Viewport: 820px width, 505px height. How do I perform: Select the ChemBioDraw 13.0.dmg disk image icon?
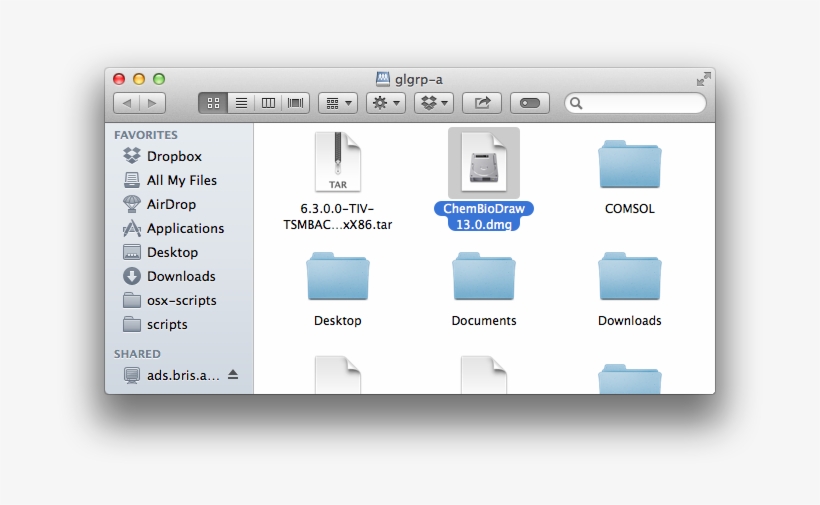point(484,163)
